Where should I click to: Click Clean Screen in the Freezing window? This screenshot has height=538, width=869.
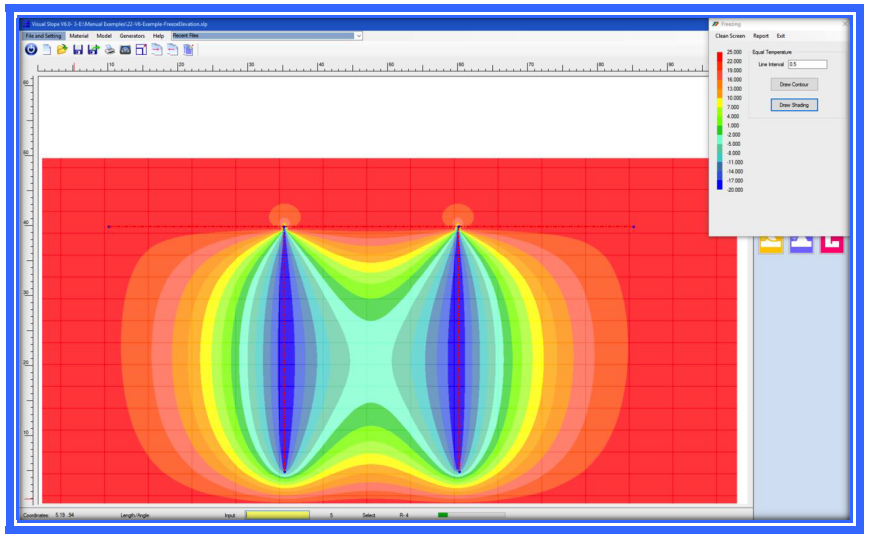[x=730, y=36]
